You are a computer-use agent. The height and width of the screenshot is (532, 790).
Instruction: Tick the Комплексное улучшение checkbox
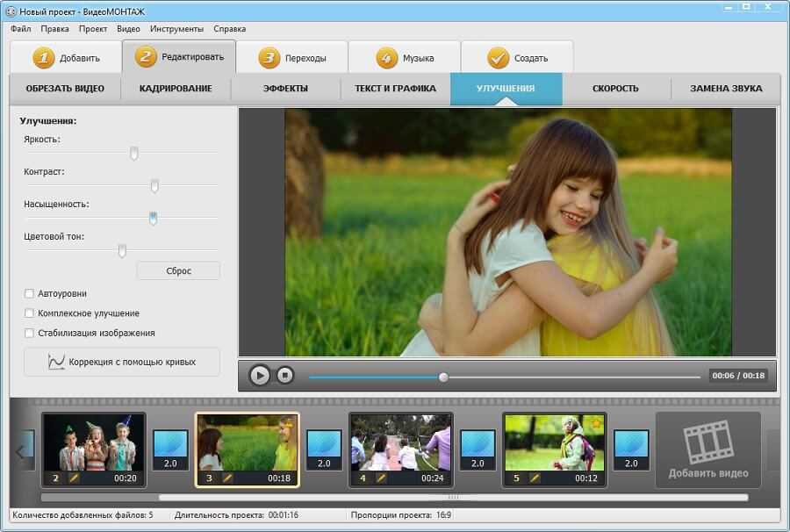pos(30,313)
